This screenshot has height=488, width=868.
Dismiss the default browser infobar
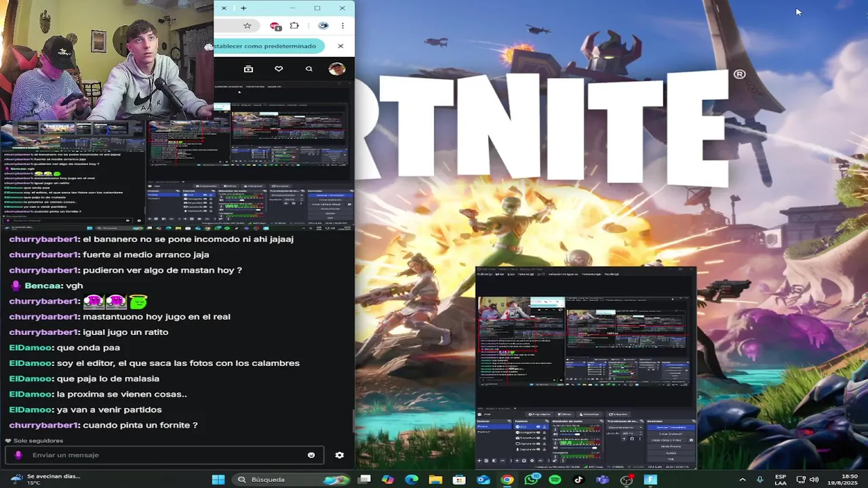click(x=340, y=46)
